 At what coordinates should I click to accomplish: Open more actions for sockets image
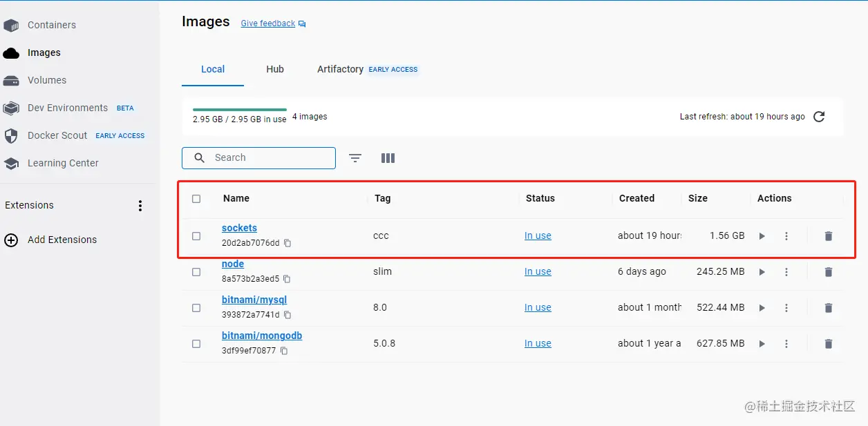(786, 236)
